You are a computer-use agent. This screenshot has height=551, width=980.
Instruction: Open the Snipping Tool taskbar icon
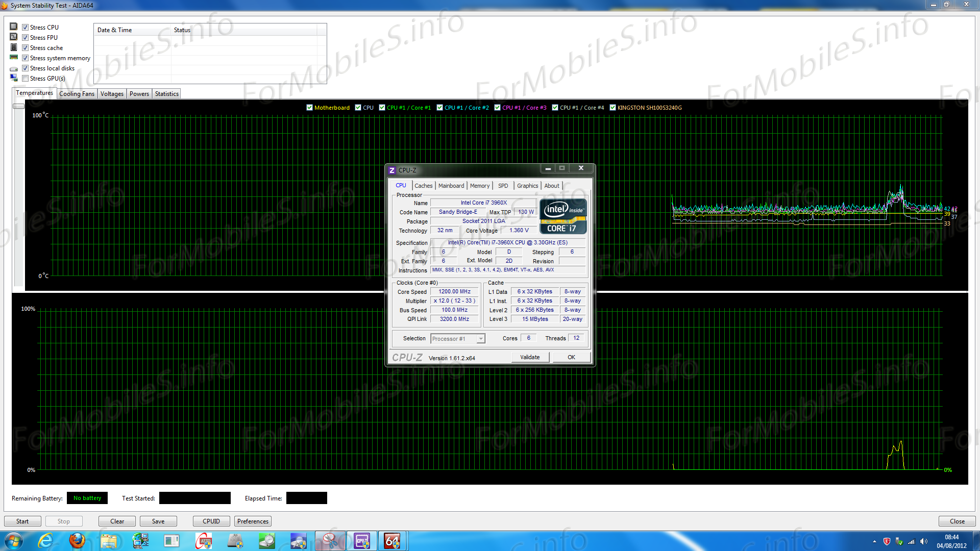(x=330, y=541)
